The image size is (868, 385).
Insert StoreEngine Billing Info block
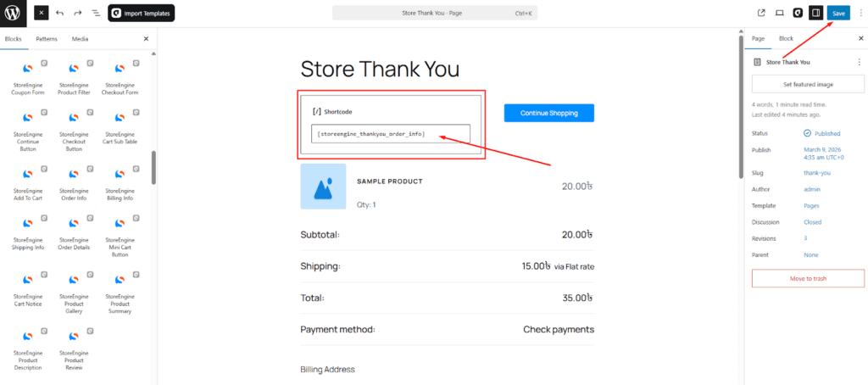tap(120, 183)
